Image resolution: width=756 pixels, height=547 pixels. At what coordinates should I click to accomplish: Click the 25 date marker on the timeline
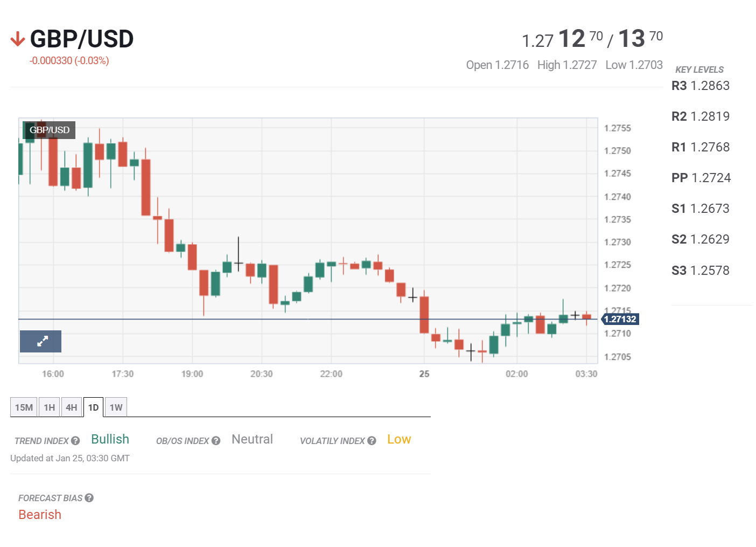point(424,373)
